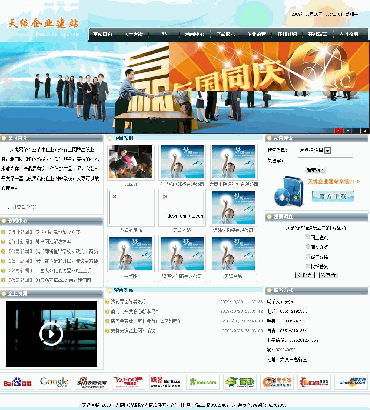The width and height of the screenshot is (370, 410).
Task: Click the seventh partner logo with green oval emblem
Action: [x=240, y=382]
